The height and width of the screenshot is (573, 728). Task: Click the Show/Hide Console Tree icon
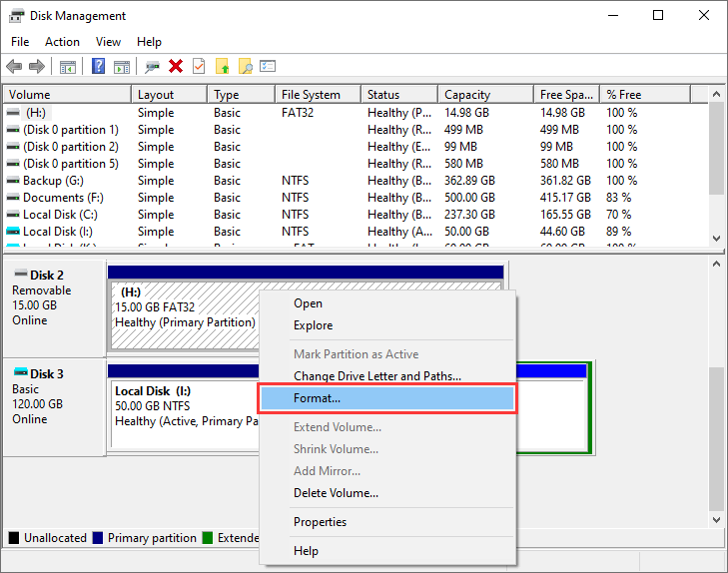click(67, 67)
